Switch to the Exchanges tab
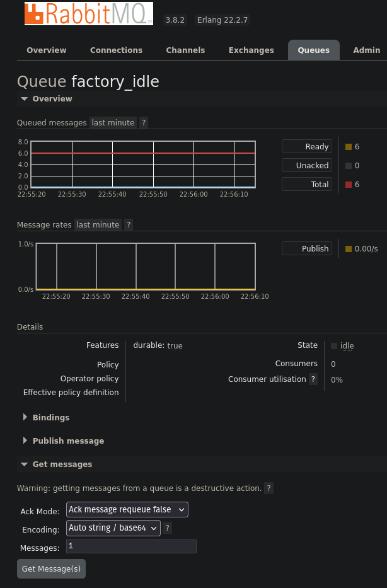 click(x=251, y=50)
